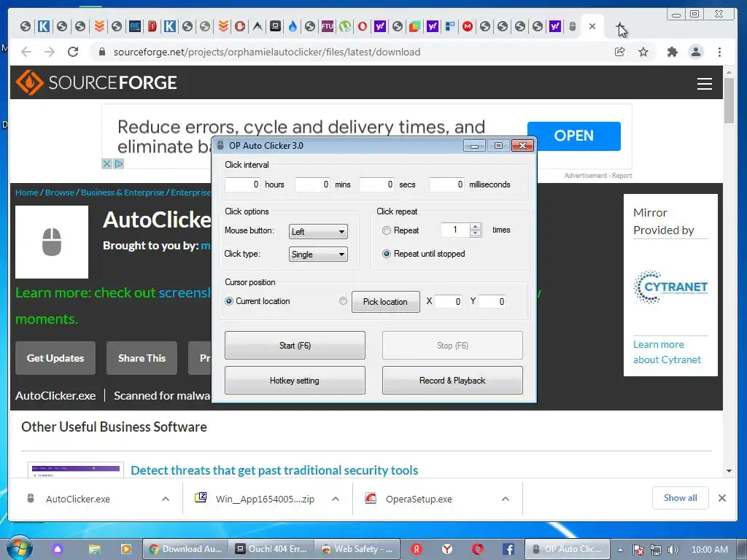Image resolution: width=747 pixels, height=560 pixels.
Task: Click the hours input field
Action: 242,184
